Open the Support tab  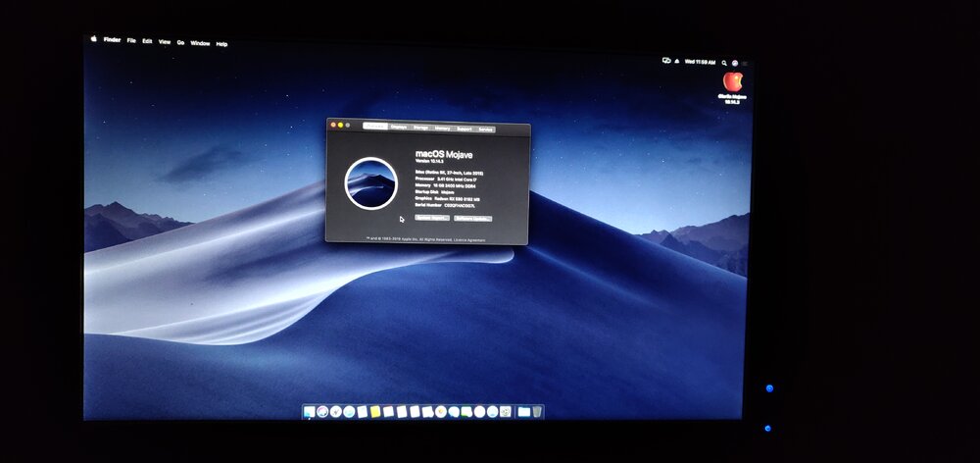pyautogui.click(x=464, y=129)
